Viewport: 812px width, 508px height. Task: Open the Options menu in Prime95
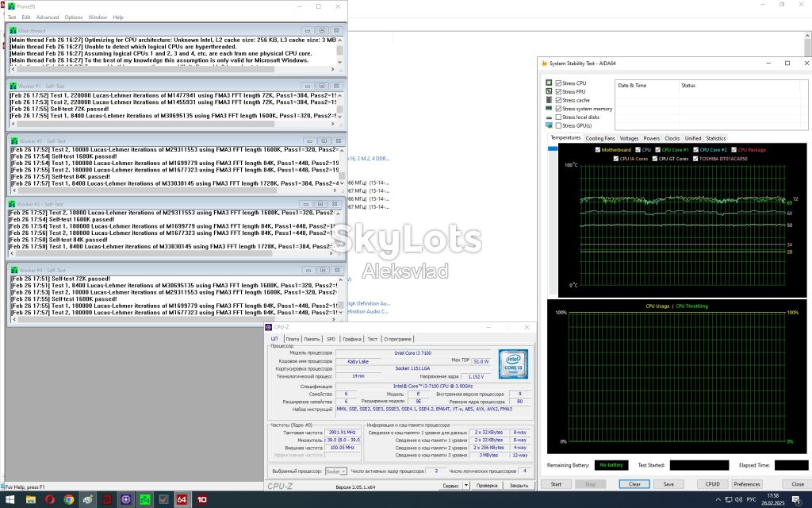click(74, 17)
